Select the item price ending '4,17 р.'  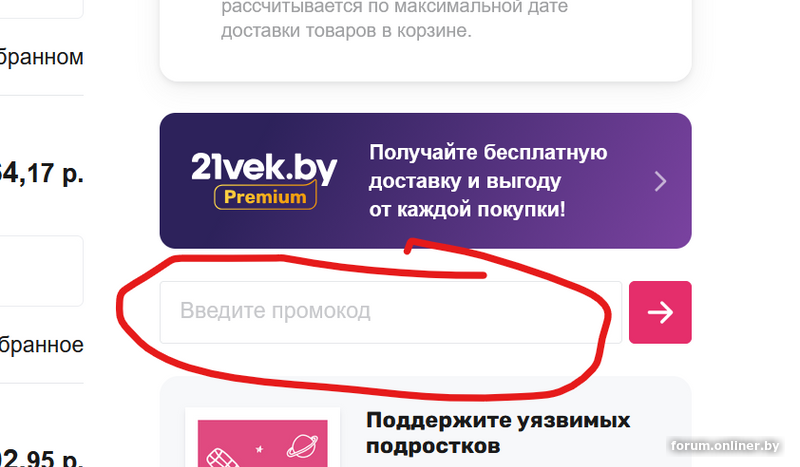tap(41, 174)
